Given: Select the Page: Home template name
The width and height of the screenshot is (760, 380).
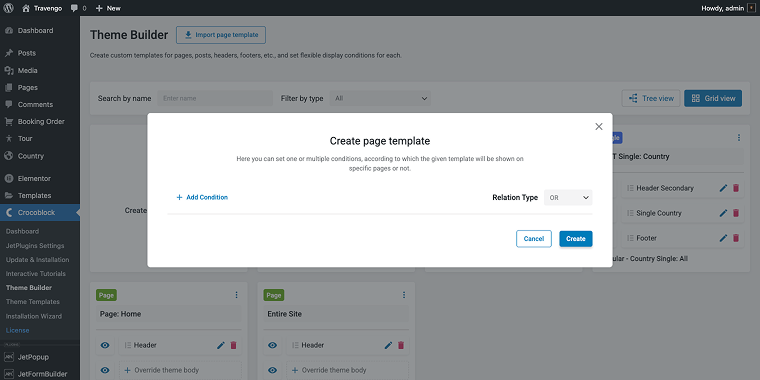Looking at the screenshot, I should (x=168, y=314).
